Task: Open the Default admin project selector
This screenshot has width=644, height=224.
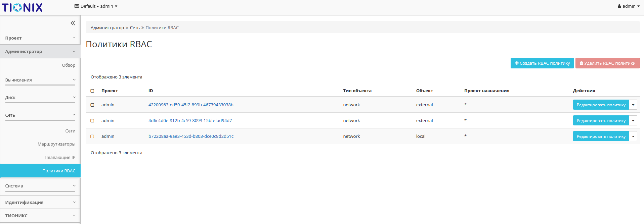Action: click(96, 6)
